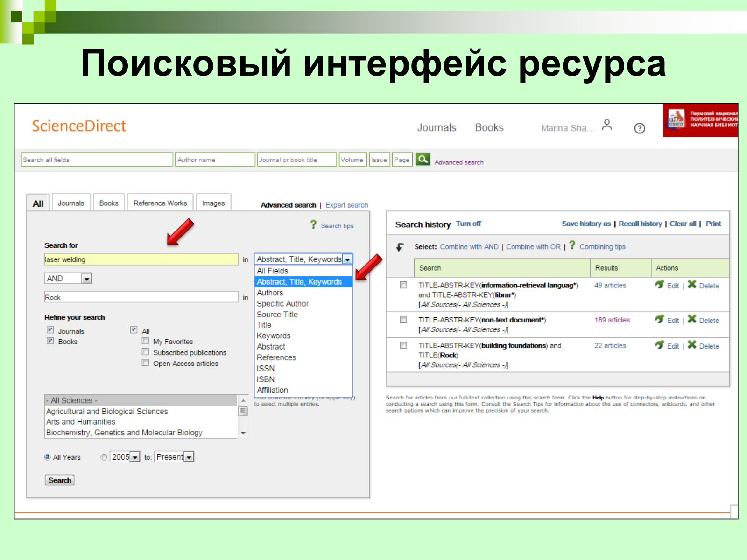Viewport: 747px width, 560px height.
Task: Click the Author name field
Action: (215, 160)
